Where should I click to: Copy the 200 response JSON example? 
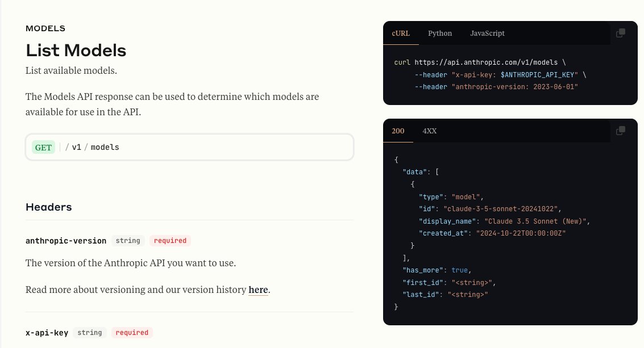pos(621,131)
